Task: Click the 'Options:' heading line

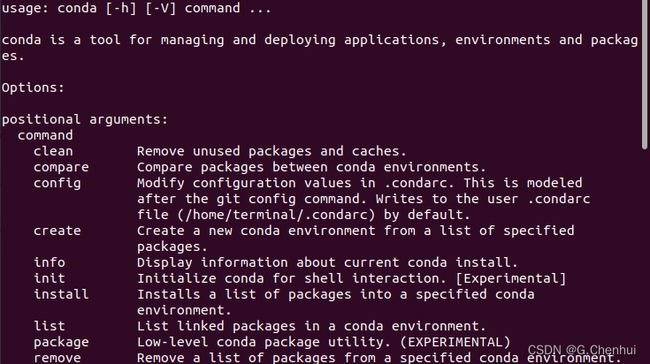Action: pos(33,88)
